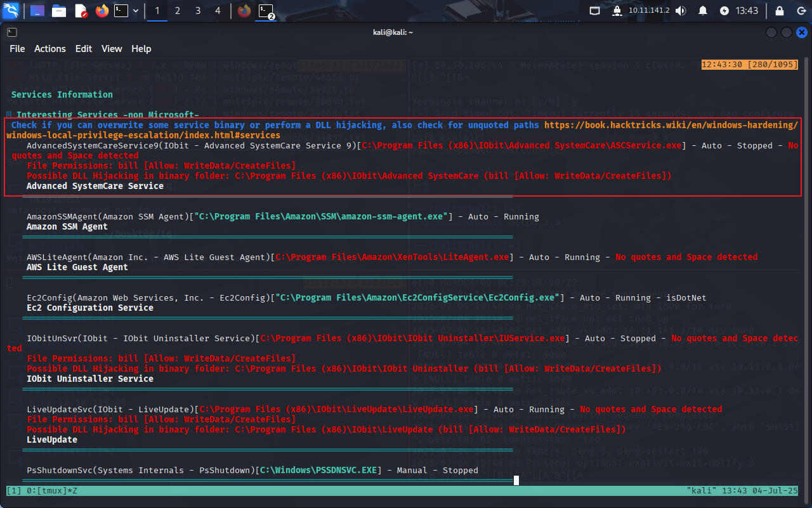Open the notifications bell
The height and width of the screenshot is (508, 812).
tap(703, 11)
